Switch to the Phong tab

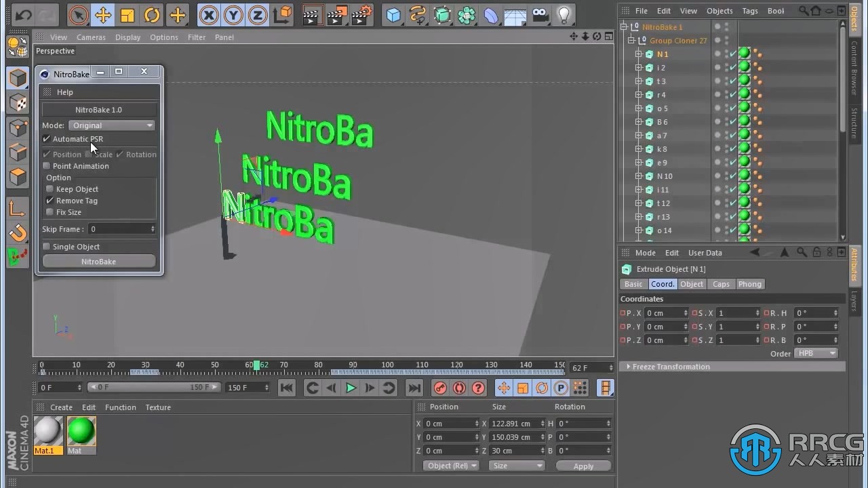pyautogui.click(x=749, y=284)
